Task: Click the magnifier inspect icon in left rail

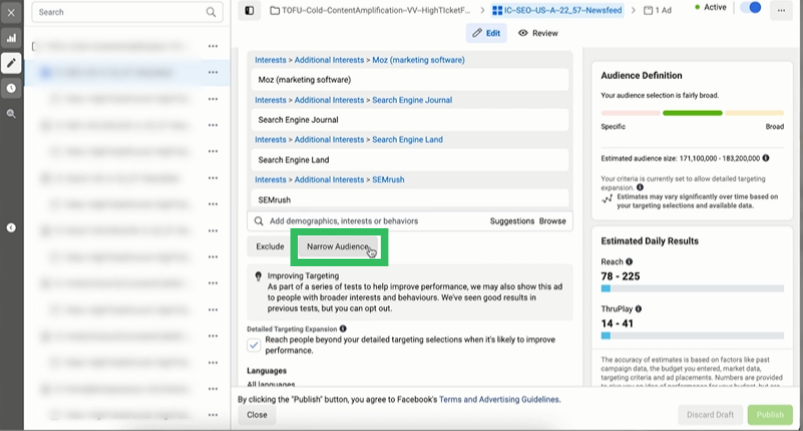Action: 11,114
